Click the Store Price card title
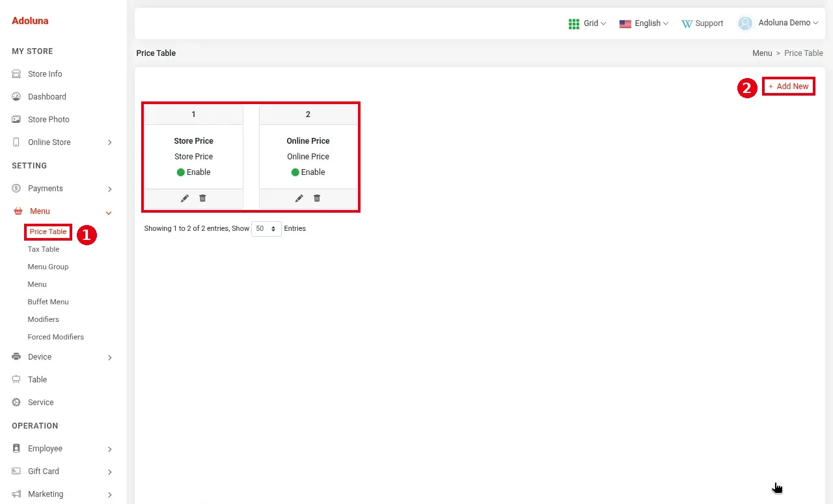Viewport: 833px width, 504px height. point(194,141)
